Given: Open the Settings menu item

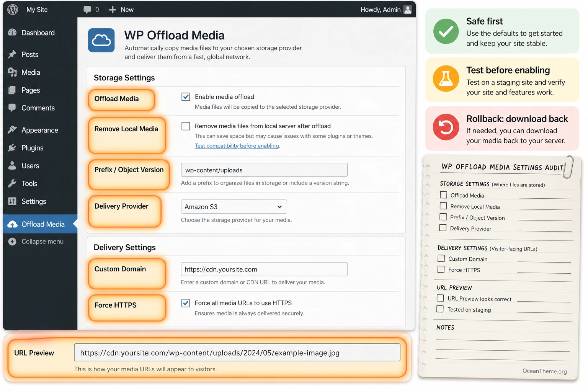Looking at the screenshot, I should click(40, 201).
